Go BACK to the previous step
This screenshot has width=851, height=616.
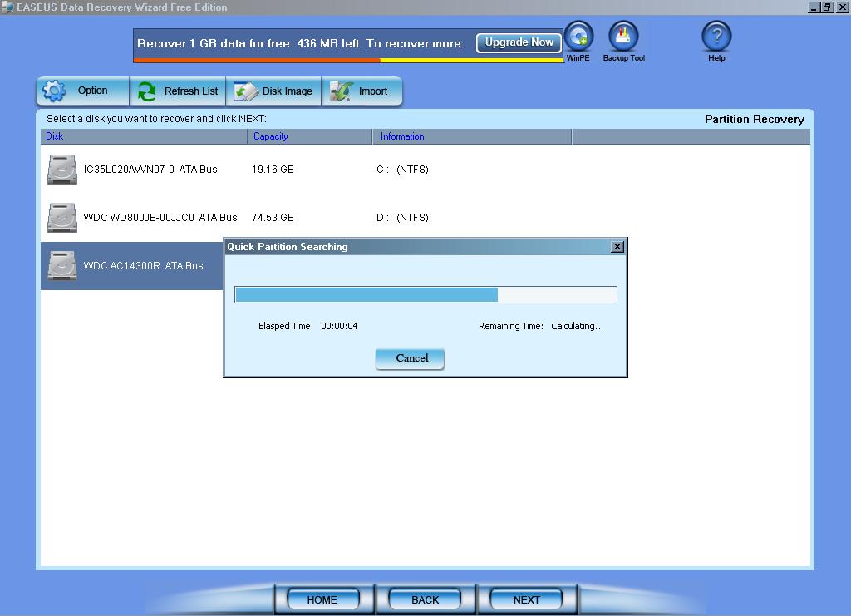[x=425, y=599]
